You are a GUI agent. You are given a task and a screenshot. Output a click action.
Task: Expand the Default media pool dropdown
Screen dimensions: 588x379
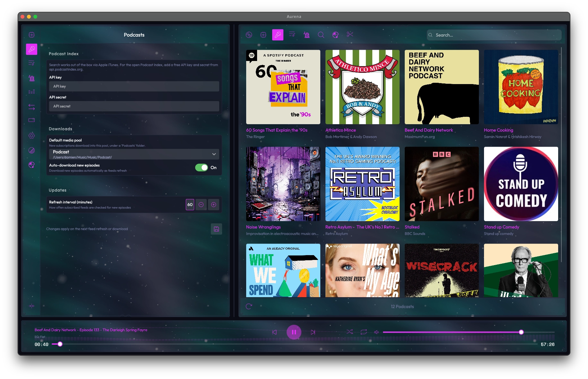click(x=134, y=154)
